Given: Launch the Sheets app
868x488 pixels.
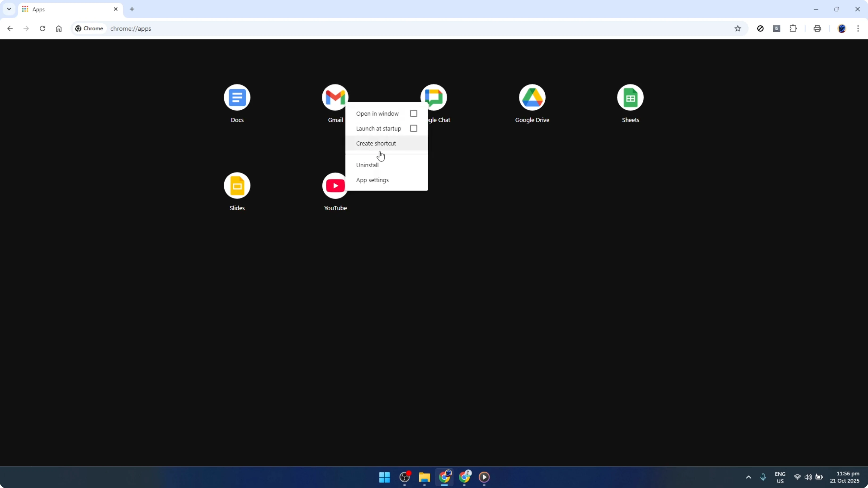Looking at the screenshot, I should pyautogui.click(x=630, y=97).
